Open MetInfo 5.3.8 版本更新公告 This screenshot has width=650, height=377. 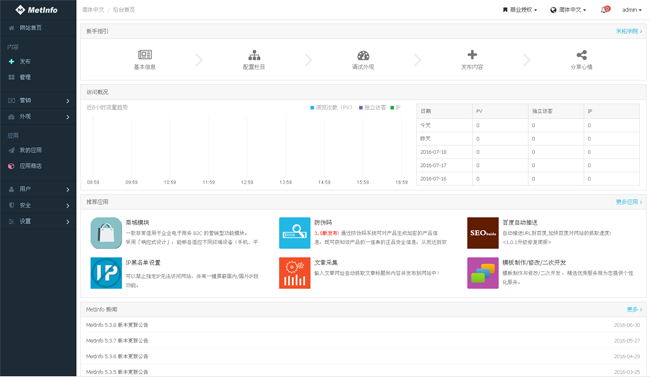(x=117, y=325)
